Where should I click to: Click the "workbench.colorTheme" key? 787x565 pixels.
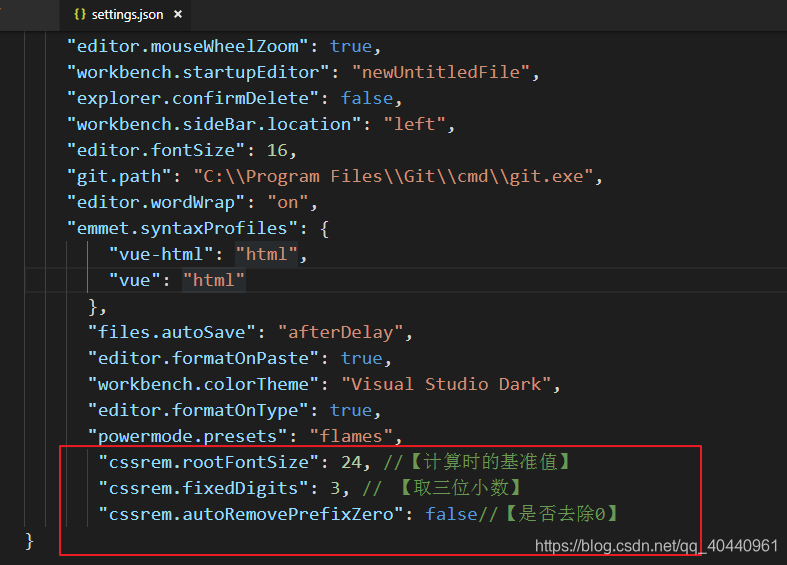[203, 385]
